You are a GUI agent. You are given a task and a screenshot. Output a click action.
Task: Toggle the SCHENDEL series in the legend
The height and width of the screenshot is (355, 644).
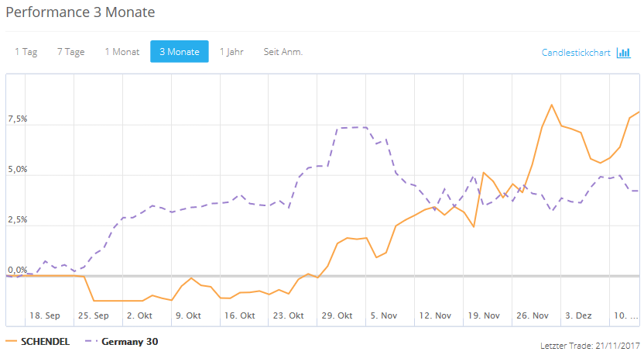(x=45, y=341)
